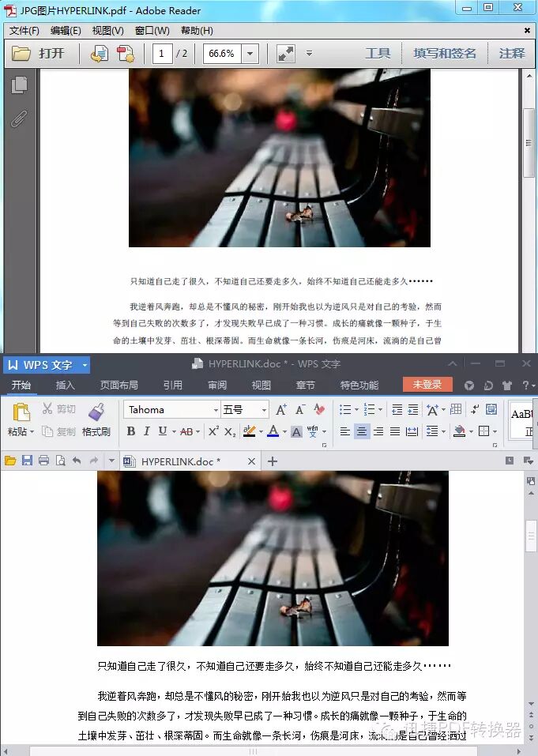
Task: Justify text alignment in WPS
Action: 395,431
